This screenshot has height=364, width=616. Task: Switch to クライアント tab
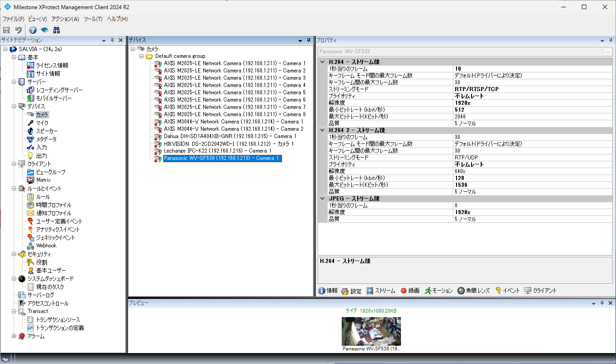tap(540, 291)
